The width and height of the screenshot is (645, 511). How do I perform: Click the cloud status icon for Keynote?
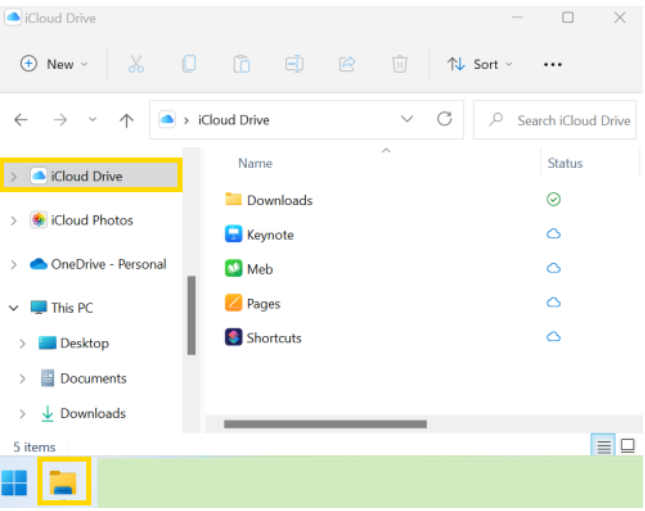pyautogui.click(x=553, y=234)
